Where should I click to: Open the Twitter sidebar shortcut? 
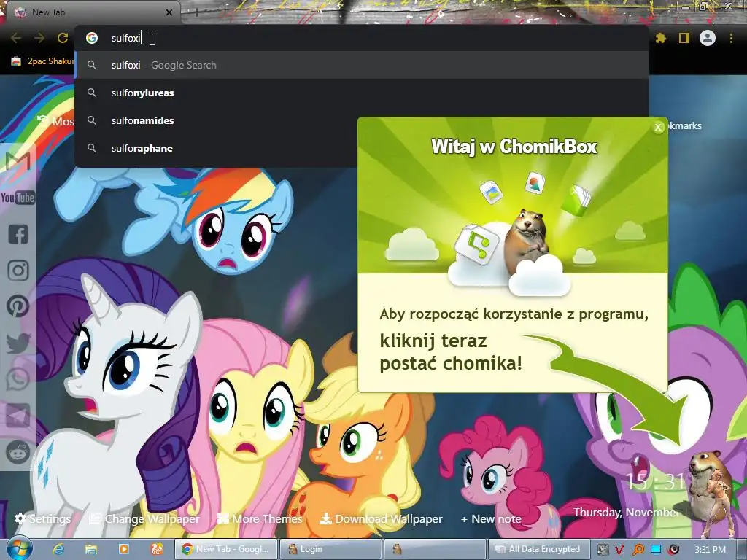click(x=18, y=343)
